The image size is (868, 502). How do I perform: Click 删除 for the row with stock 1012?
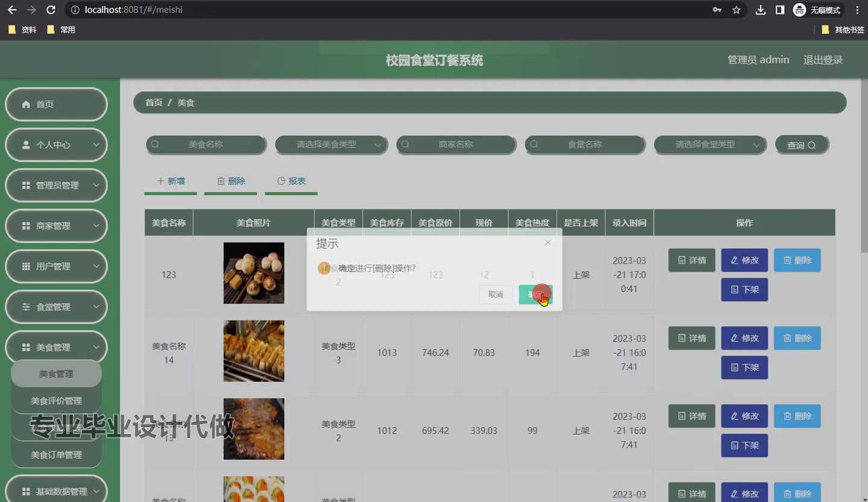pos(797,416)
